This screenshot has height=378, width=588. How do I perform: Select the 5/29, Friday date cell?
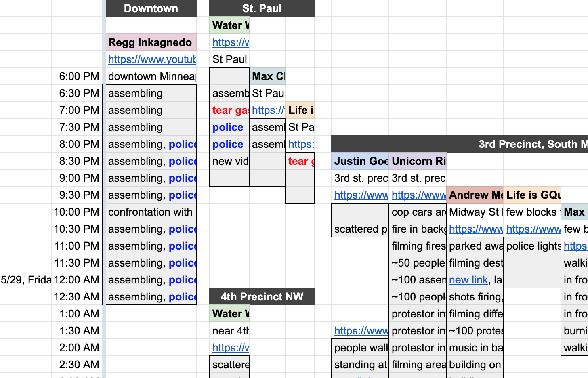pyautogui.click(x=26, y=280)
